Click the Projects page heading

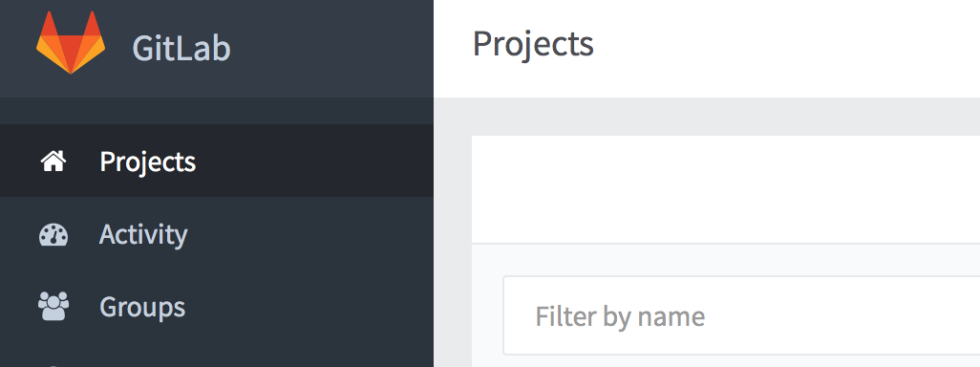(x=532, y=44)
